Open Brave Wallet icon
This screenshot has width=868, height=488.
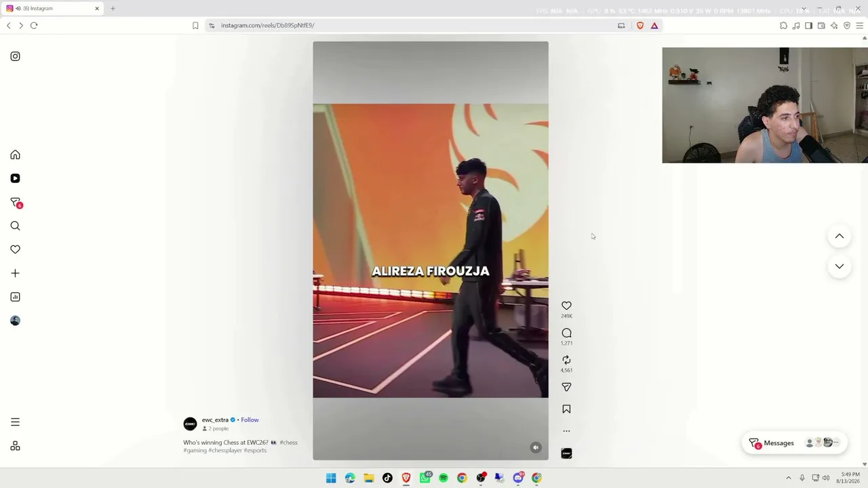821,25
